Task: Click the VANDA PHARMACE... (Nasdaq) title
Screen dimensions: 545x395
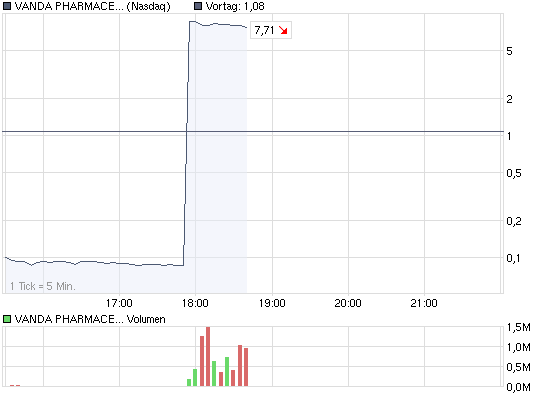Action: [92, 6]
